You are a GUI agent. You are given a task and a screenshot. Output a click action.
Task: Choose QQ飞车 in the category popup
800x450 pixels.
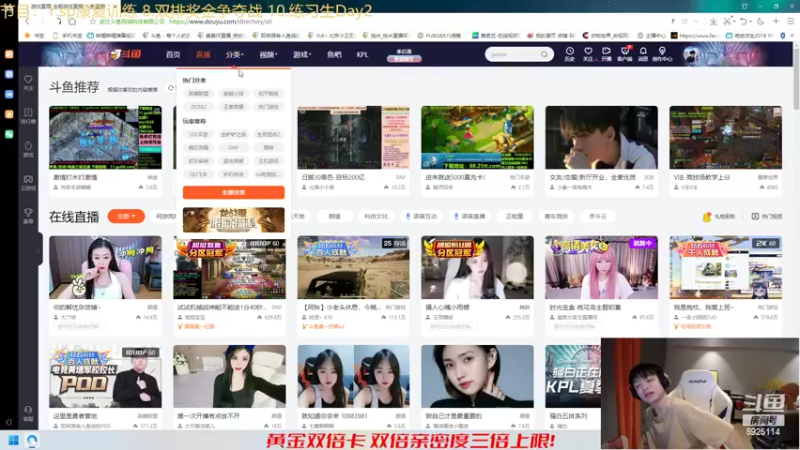click(x=198, y=174)
